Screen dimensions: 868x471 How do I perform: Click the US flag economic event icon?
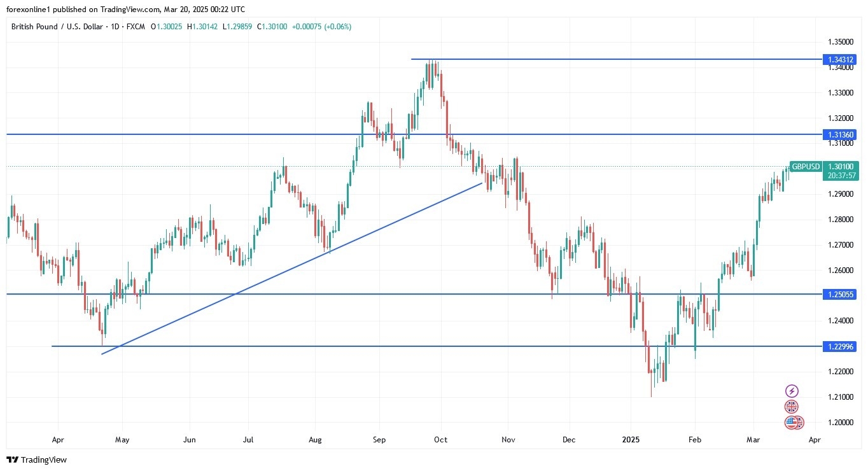792,422
